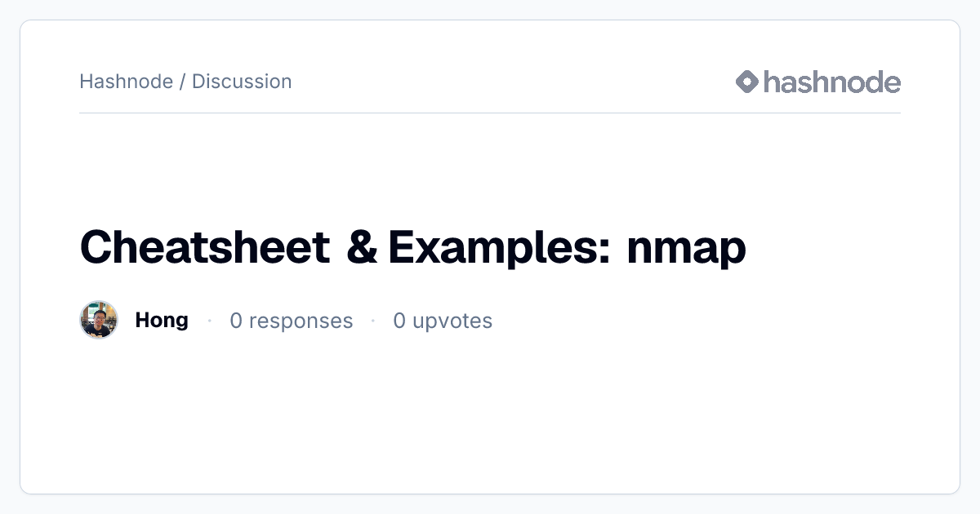The height and width of the screenshot is (514, 980).
Task: Click the Hashnode diamond logo icon
Action: point(747,82)
